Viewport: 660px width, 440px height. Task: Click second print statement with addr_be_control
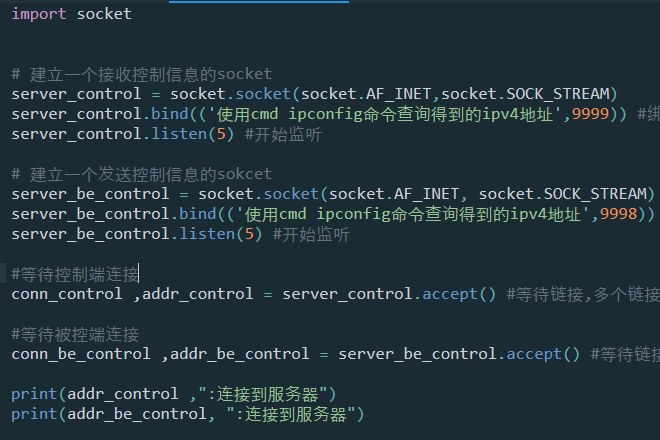[188, 414]
